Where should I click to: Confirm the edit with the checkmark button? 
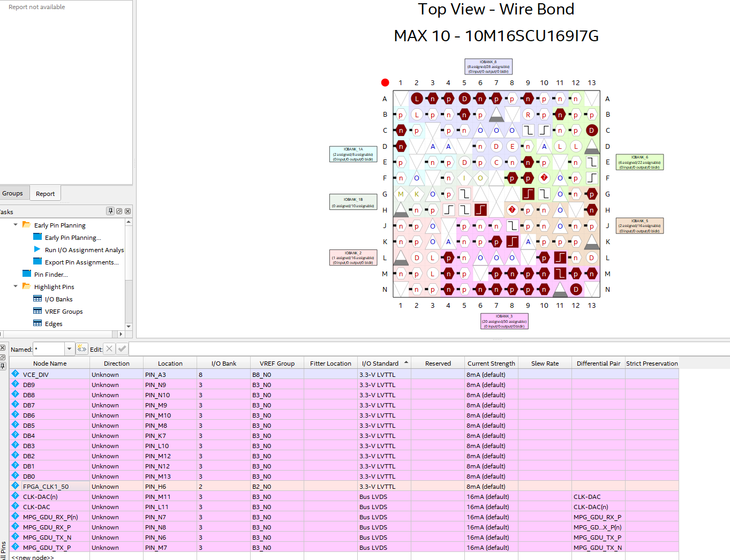[122, 349]
